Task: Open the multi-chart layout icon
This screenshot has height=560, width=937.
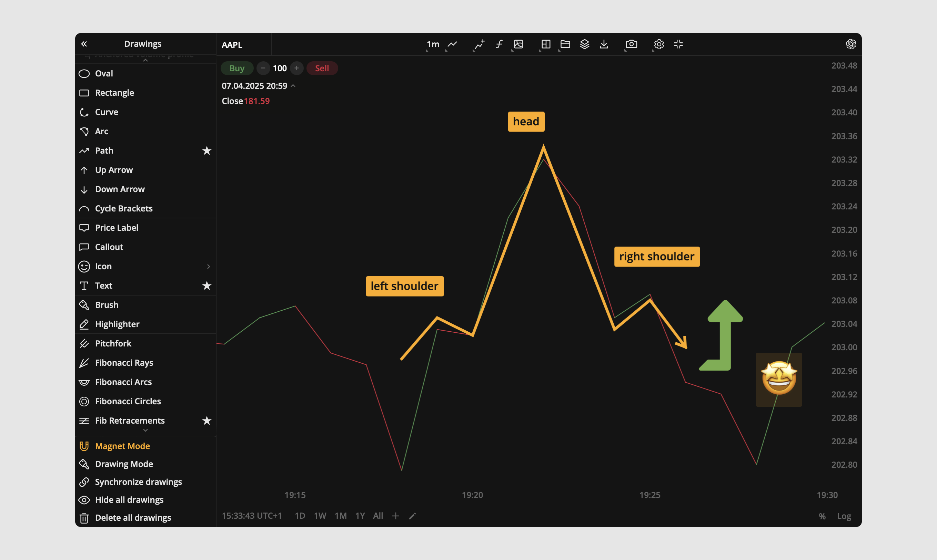Action: click(x=545, y=44)
